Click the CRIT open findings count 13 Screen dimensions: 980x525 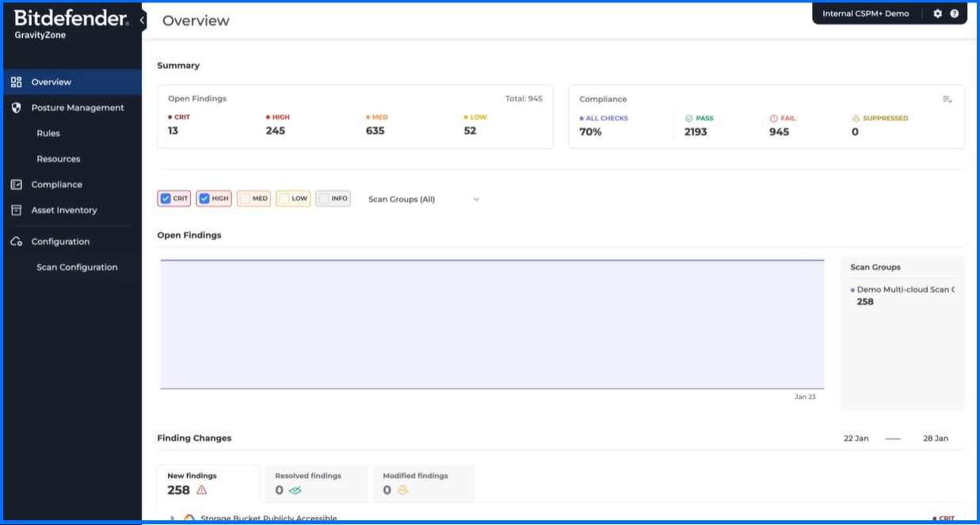173,131
